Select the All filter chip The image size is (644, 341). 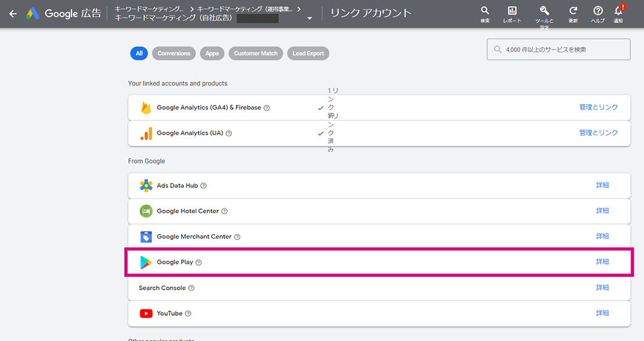coord(139,53)
